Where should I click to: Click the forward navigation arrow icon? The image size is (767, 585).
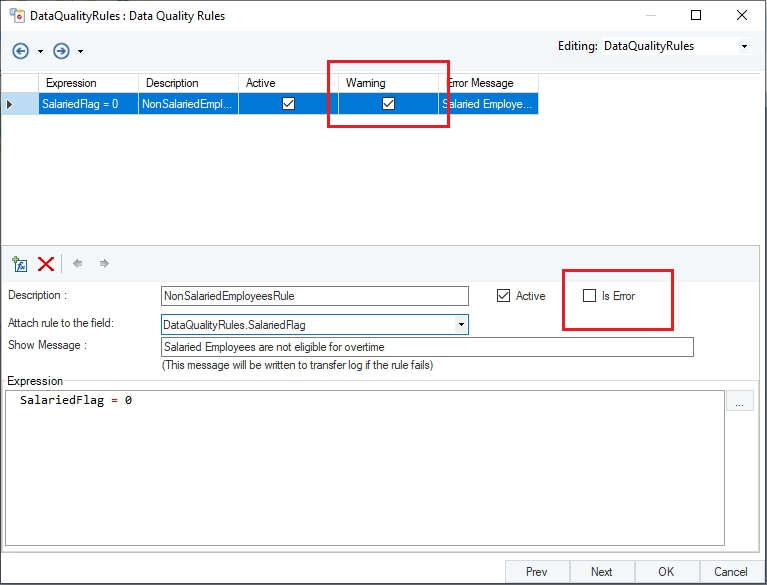click(x=61, y=50)
